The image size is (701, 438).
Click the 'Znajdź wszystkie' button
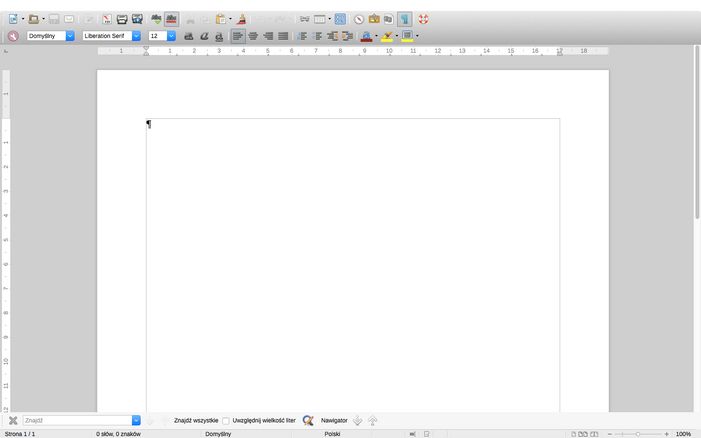[x=196, y=421]
